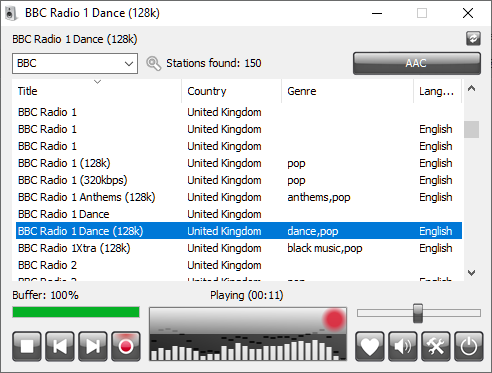This screenshot has width=492, height=373.
Task: Click the station name label below title bar
Action: (x=75, y=39)
